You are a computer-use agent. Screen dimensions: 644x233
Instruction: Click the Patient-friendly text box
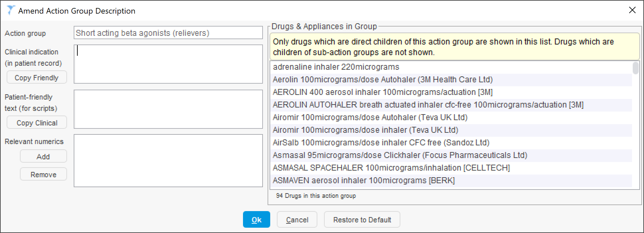(168, 109)
